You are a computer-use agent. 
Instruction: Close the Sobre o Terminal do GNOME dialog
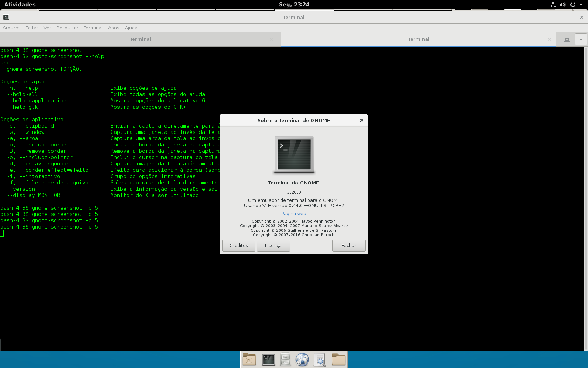[x=362, y=120]
